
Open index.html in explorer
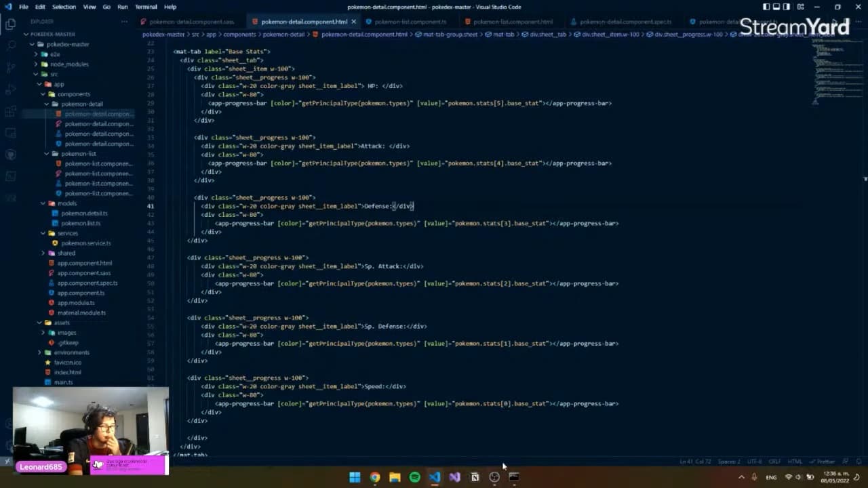[x=68, y=372]
